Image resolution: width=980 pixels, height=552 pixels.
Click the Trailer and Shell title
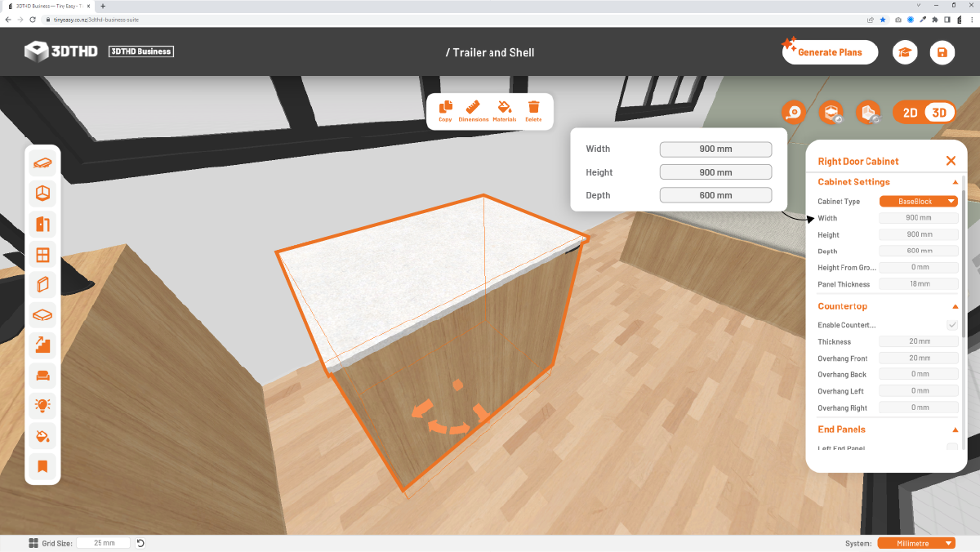(490, 52)
